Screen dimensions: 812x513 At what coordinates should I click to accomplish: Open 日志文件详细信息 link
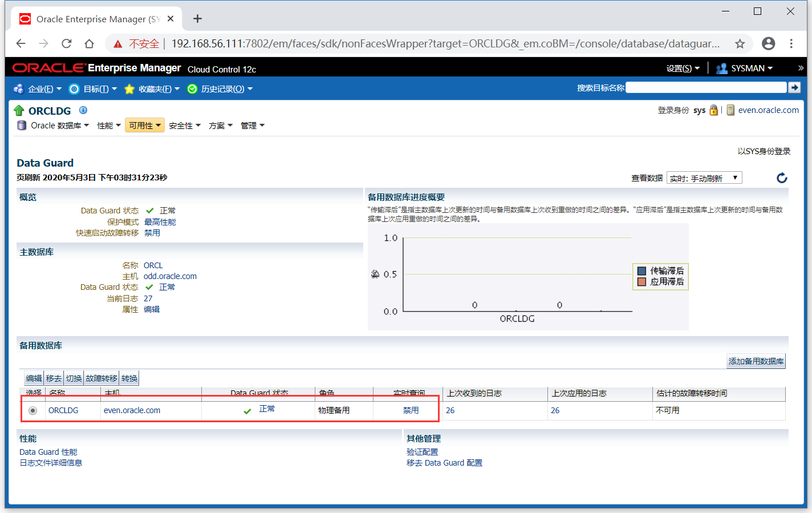pyautogui.click(x=51, y=463)
